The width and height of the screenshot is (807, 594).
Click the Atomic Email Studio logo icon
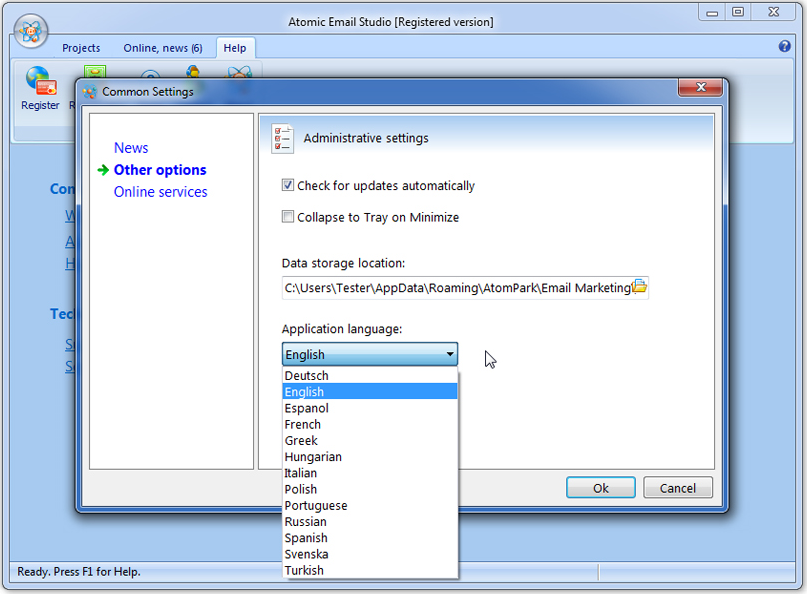click(30, 31)
